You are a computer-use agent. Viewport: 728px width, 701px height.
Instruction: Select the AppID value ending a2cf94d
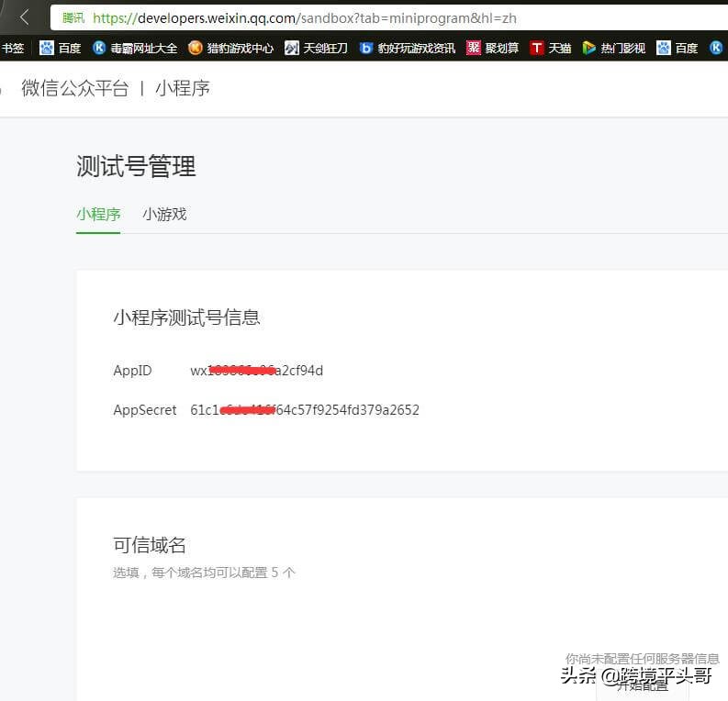point(257,371)
